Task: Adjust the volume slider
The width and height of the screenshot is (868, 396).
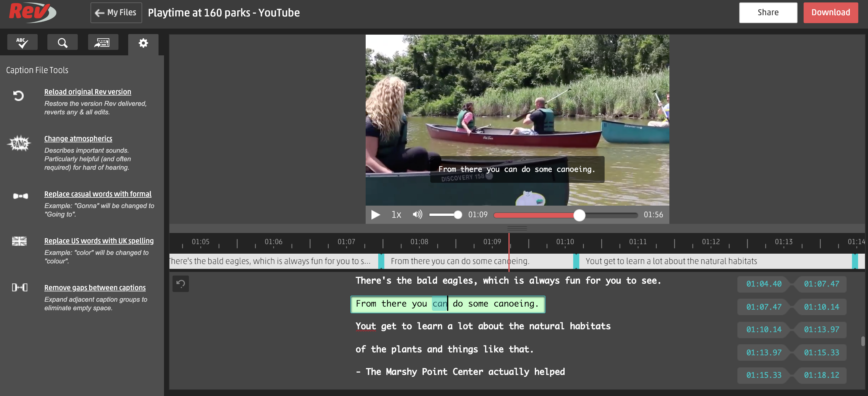Action: tap(458, 214)
